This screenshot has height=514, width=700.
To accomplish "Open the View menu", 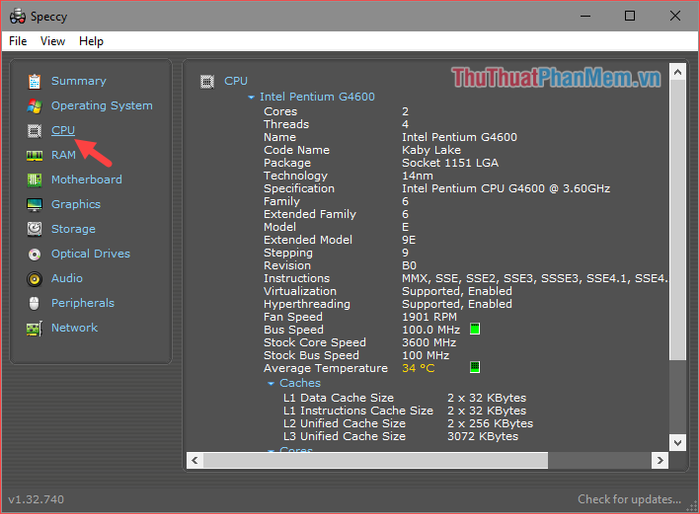I will pos(53,41).
